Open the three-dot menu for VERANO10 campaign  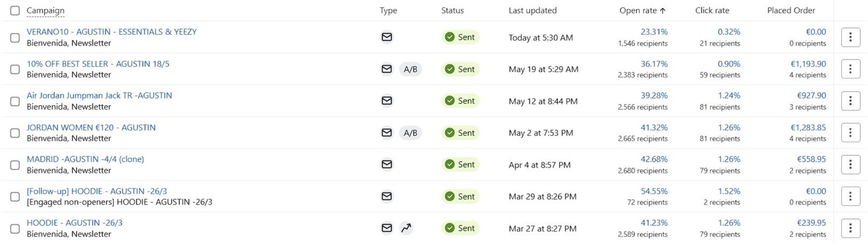pyautogui.click(x=850, y=38)
